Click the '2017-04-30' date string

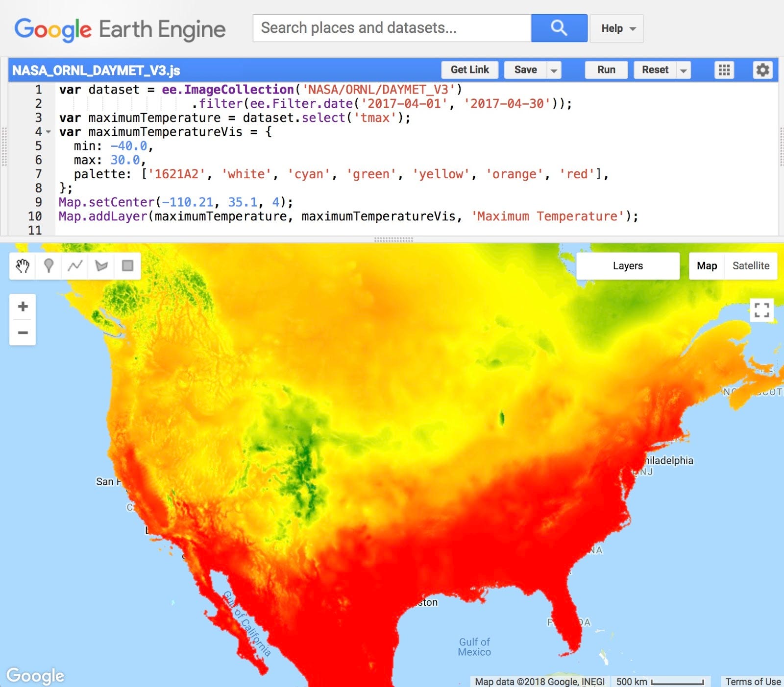coord(508,104)
